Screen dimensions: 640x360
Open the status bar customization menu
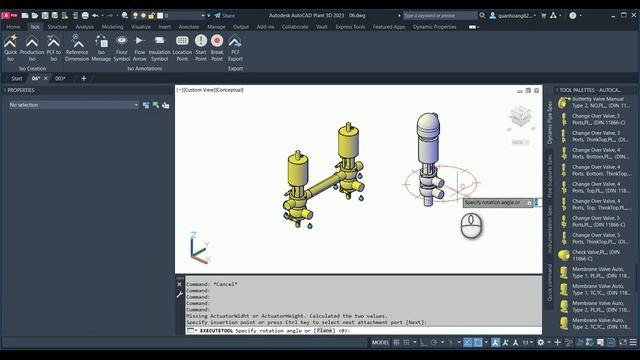[633, 342]
